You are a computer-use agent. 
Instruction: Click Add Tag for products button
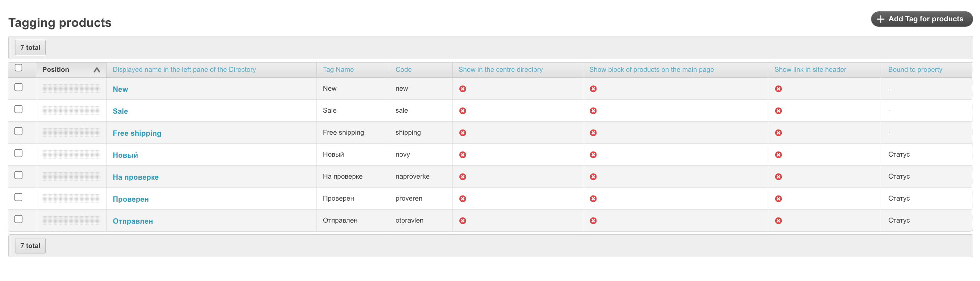point(921,19)
